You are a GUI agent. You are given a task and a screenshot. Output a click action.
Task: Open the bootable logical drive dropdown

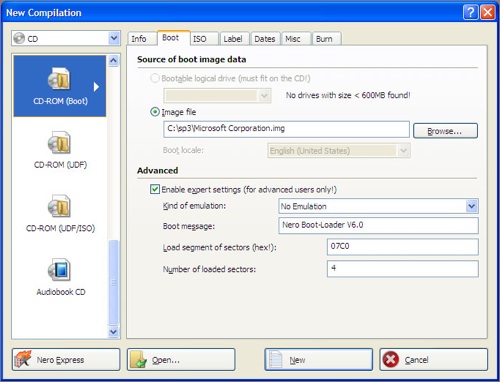pyautogui.click(x=217, y=96)
